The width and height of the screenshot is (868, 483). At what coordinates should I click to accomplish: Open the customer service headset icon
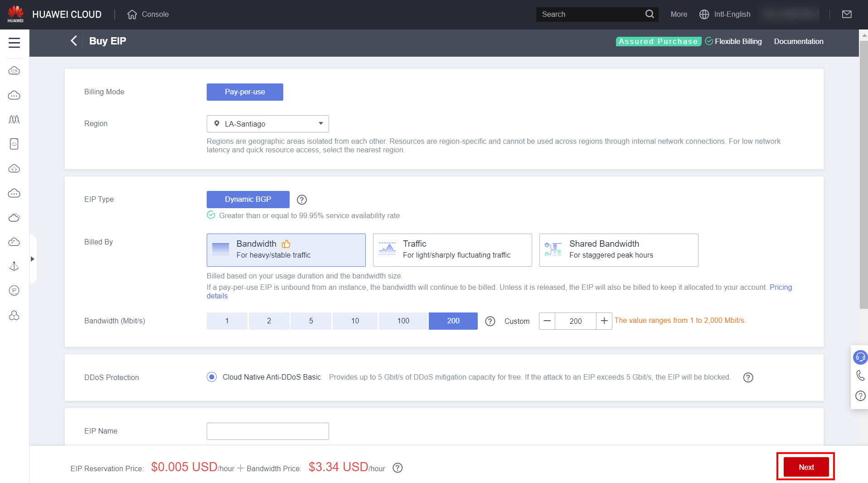point(860,357)
